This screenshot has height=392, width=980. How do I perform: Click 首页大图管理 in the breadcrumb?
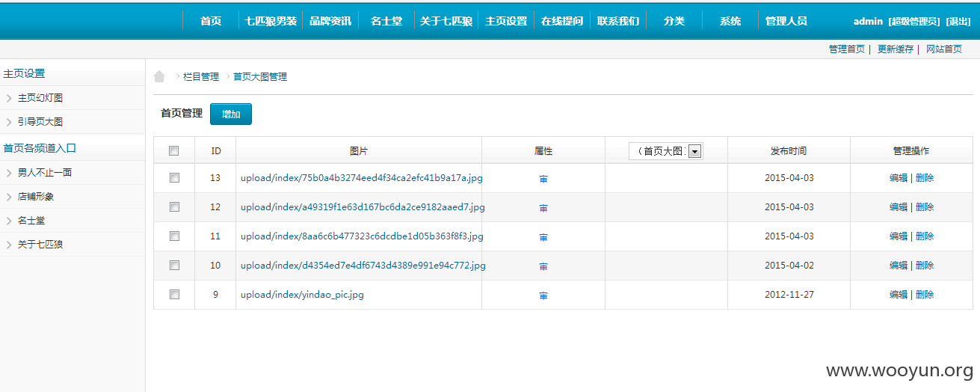click(260, 77)
